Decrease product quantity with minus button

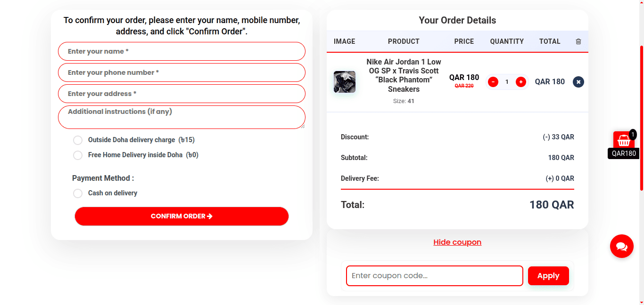click(x=493, y=82)
